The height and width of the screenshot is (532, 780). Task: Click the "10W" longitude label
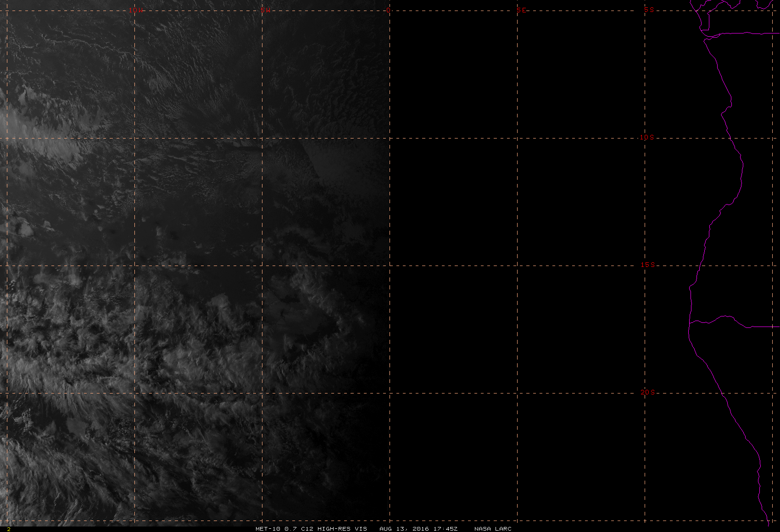coord(135,10)
